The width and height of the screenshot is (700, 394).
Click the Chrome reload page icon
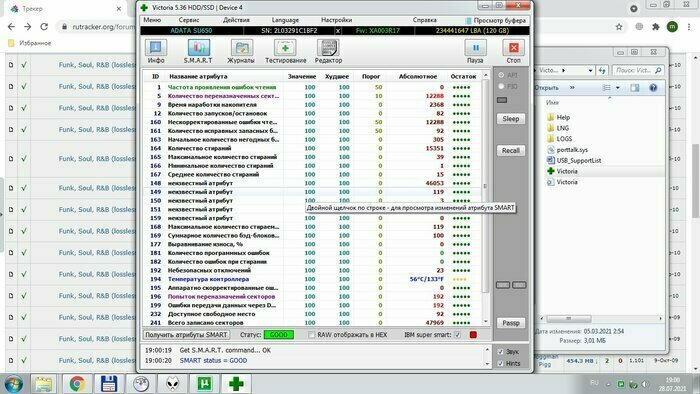44,27
